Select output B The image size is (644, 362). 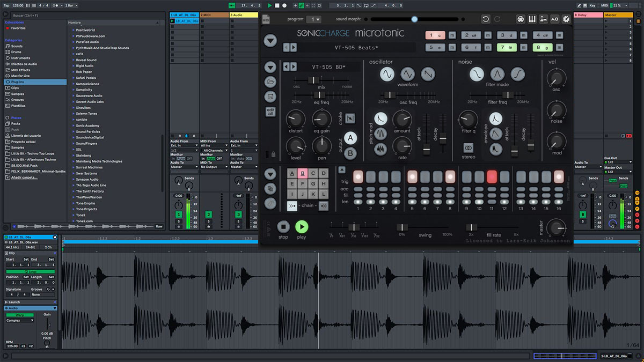pos(350,153)
